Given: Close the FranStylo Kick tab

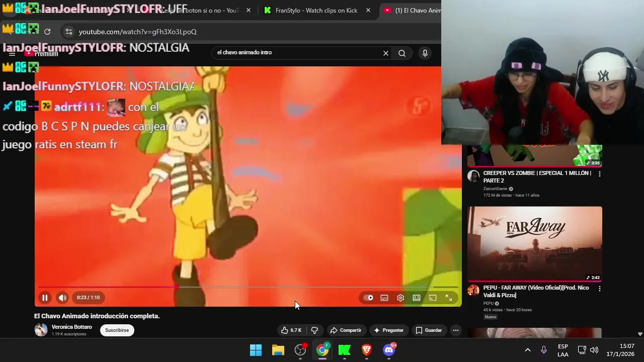Looking at the screenshot, I should 368,10.
